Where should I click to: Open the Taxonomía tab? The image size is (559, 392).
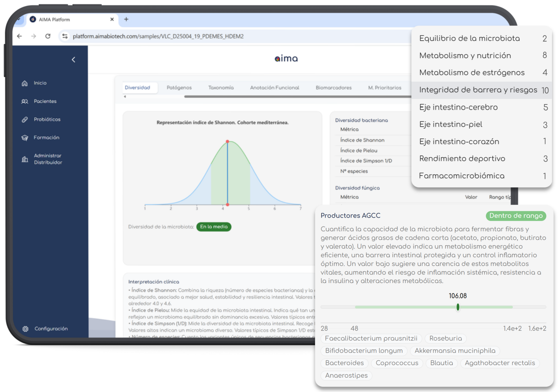(221, 88)
